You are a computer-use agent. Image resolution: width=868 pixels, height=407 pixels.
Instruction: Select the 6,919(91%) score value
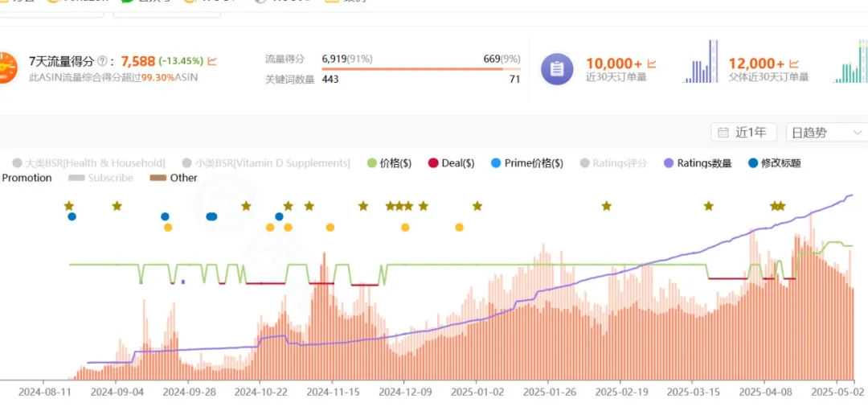[x=347, y=59]
